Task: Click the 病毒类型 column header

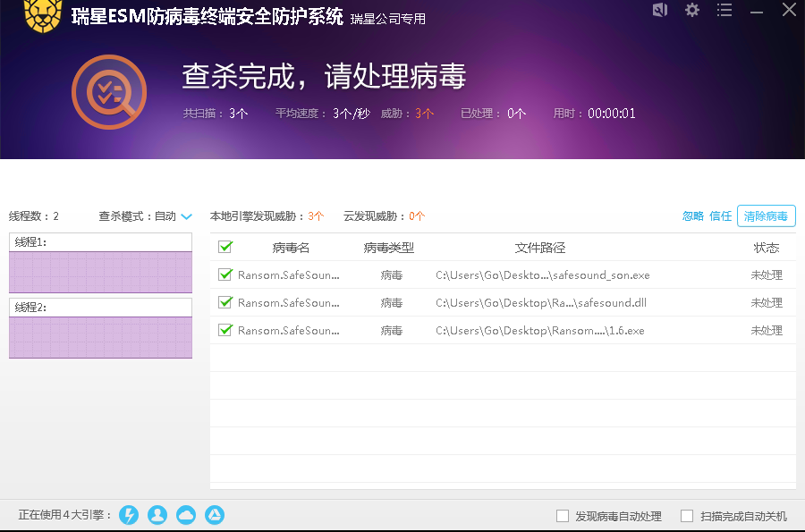Action: tap(389, 248)
